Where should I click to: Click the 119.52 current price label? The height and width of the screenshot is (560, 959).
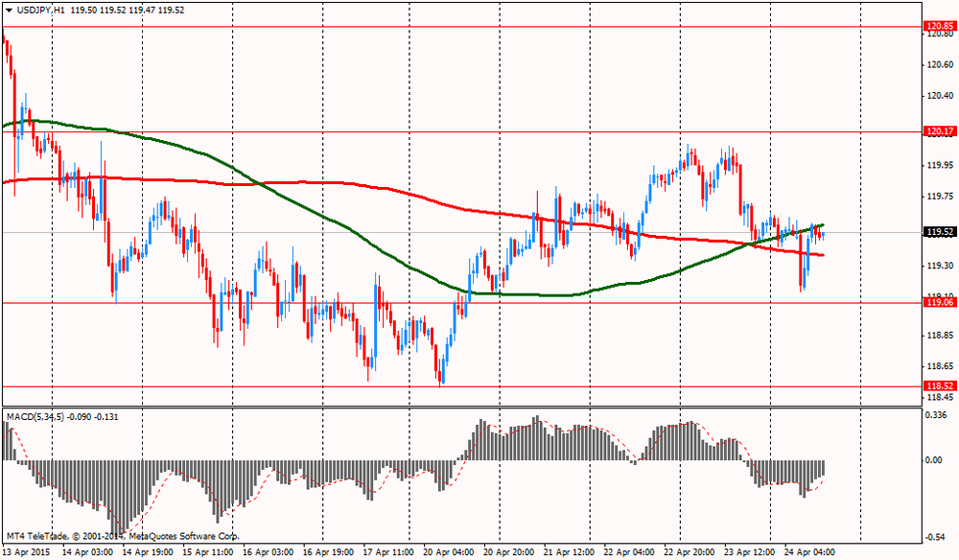coord(940,232)
